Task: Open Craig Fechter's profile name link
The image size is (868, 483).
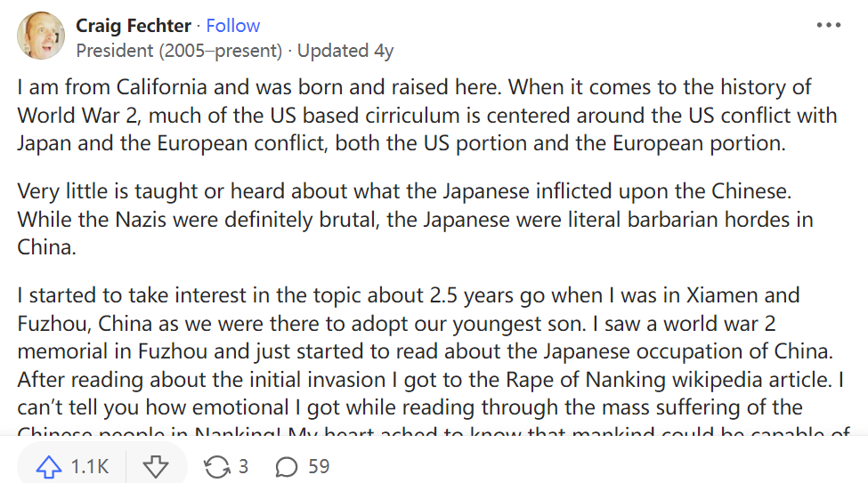Action: coord(133,26)
